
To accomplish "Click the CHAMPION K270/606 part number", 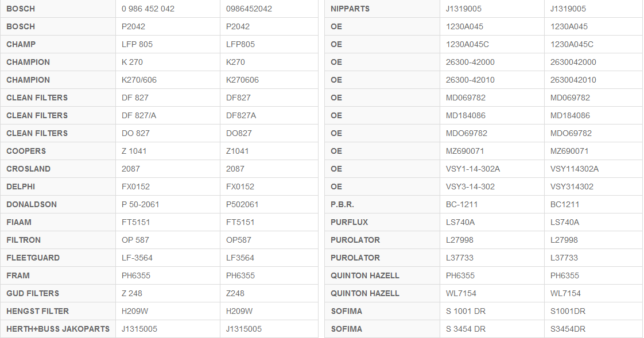I will point(139,80).
